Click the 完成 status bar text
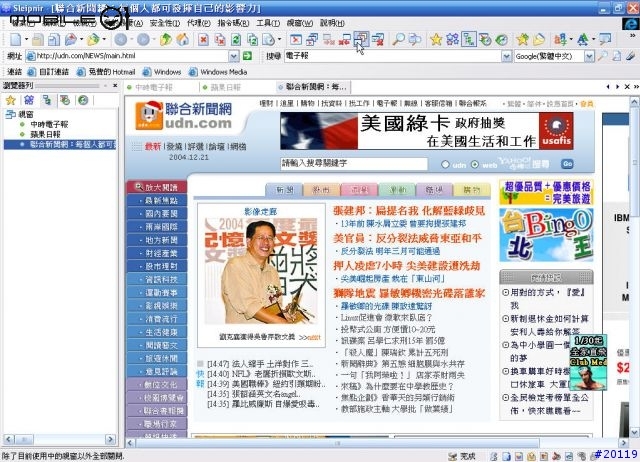Screen dimensions: 640x462 (x=468, y=456)
